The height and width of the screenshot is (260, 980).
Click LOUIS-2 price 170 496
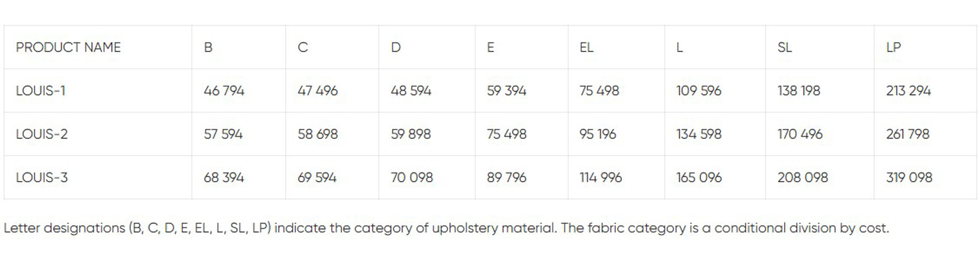tap(799, 134)
